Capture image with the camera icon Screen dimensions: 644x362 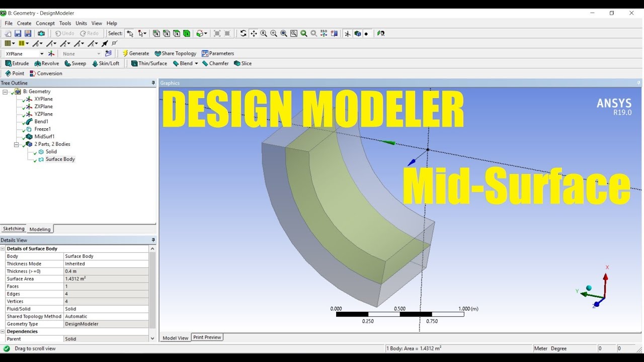[41, 33]
